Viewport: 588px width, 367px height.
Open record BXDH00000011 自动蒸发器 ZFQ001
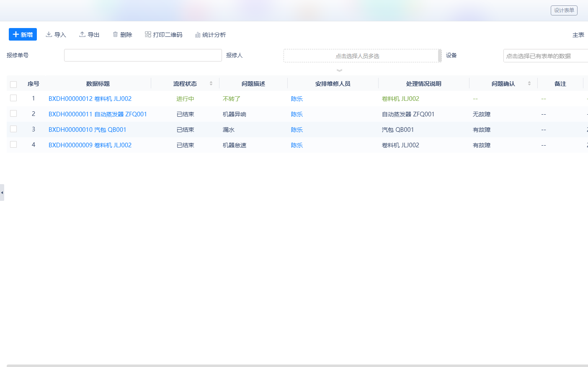98,114
